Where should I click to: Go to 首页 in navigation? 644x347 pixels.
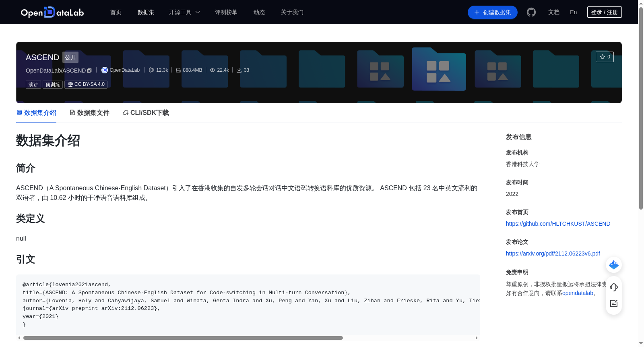[116, 12]
